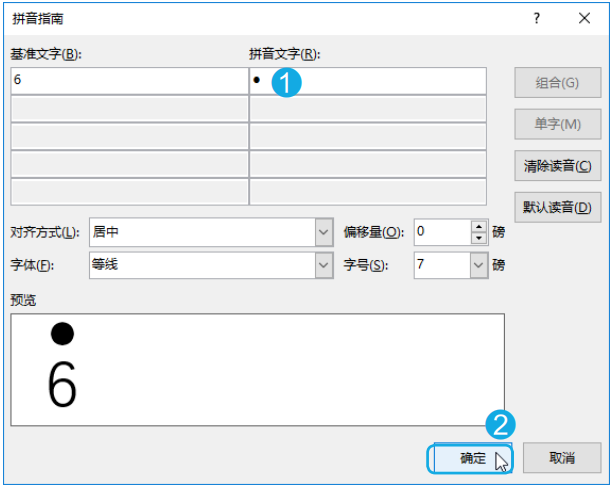Click the 组合 button
The height and width of the screenshot is (488, 612).
pyautogui.click(x=558, y=83)
